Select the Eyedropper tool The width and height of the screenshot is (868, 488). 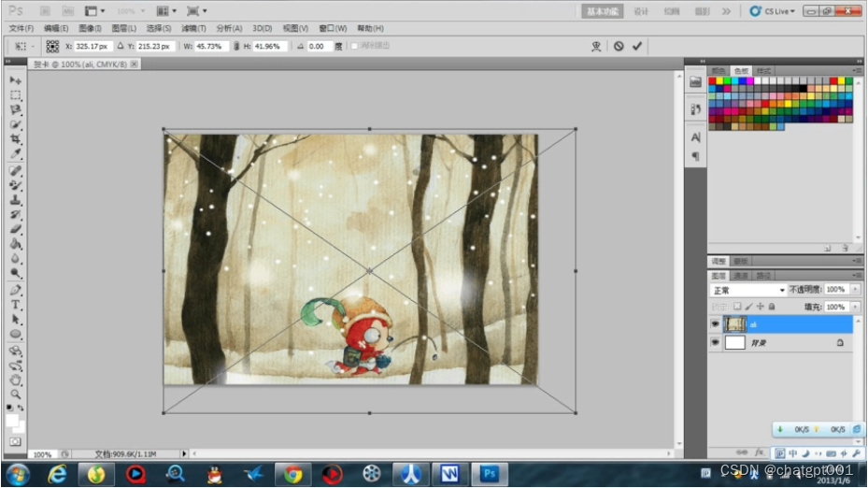click(x=16, y=154)
